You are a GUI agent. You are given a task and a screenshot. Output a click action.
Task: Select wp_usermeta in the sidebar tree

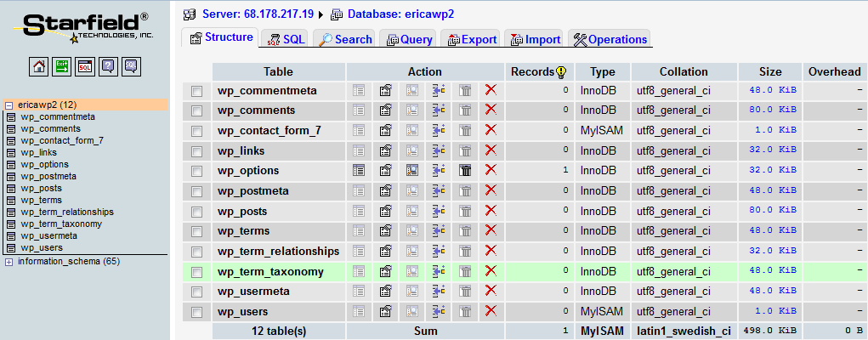point(48,235)
